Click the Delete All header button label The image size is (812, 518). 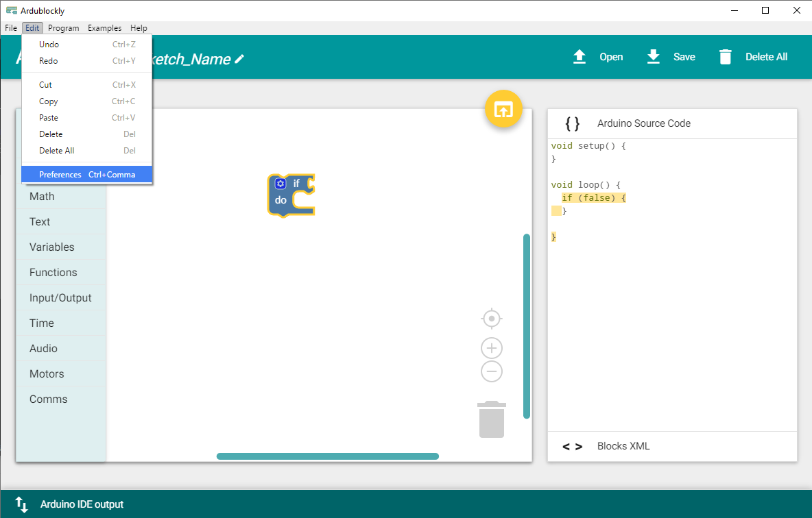[767, 57]
